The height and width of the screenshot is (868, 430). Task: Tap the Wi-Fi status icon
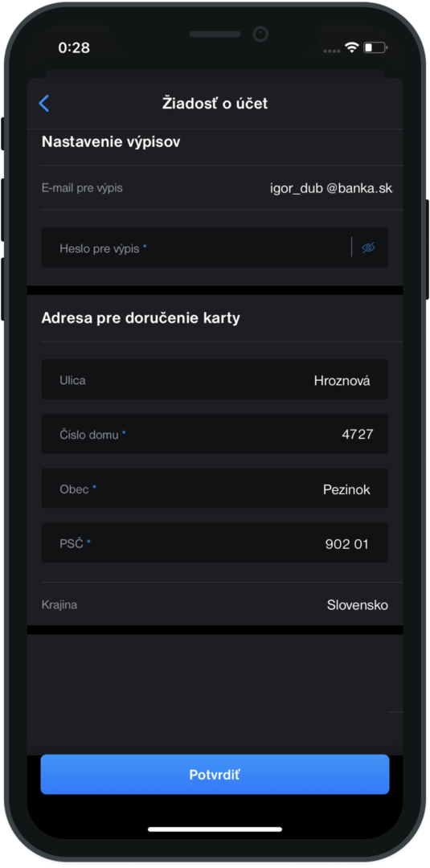tap(351, 47)
